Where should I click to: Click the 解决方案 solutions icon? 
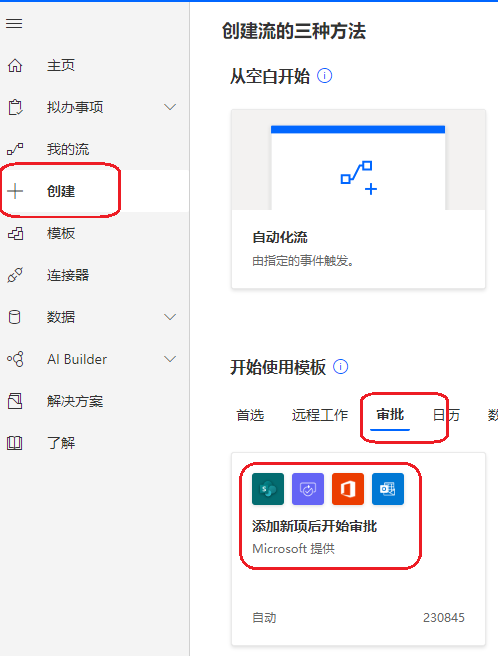click(x=15, y=401)
